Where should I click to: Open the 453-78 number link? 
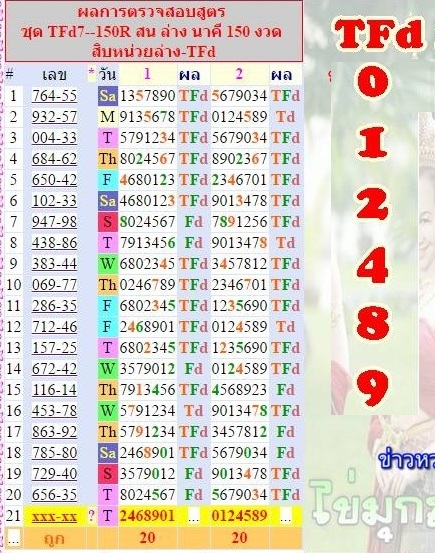(54, 411)
